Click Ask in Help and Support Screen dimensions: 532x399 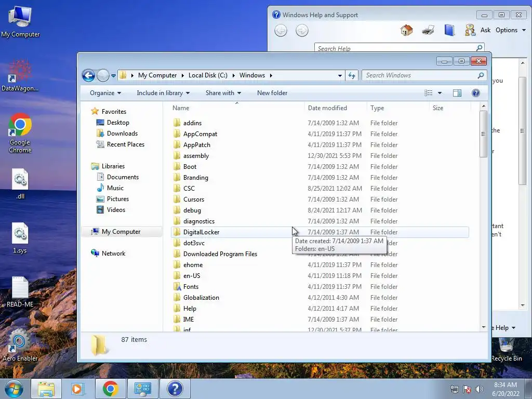click(485, 30)
